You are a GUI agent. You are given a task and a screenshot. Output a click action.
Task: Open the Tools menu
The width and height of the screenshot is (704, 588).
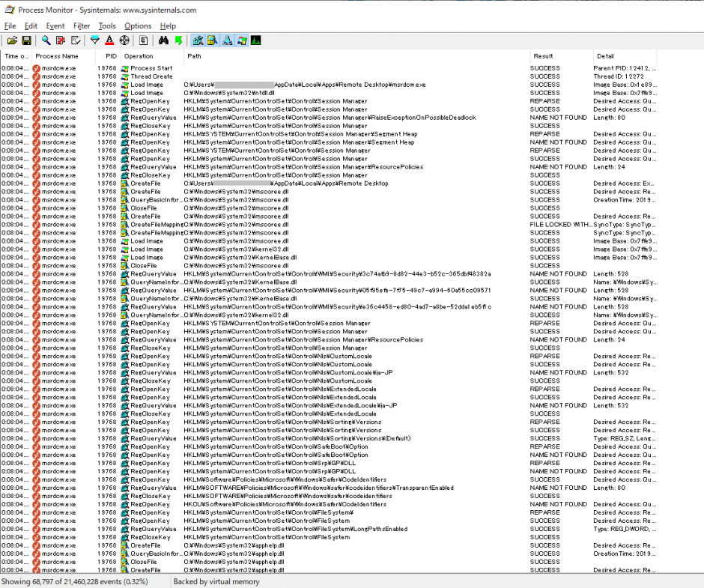[107, 26]
